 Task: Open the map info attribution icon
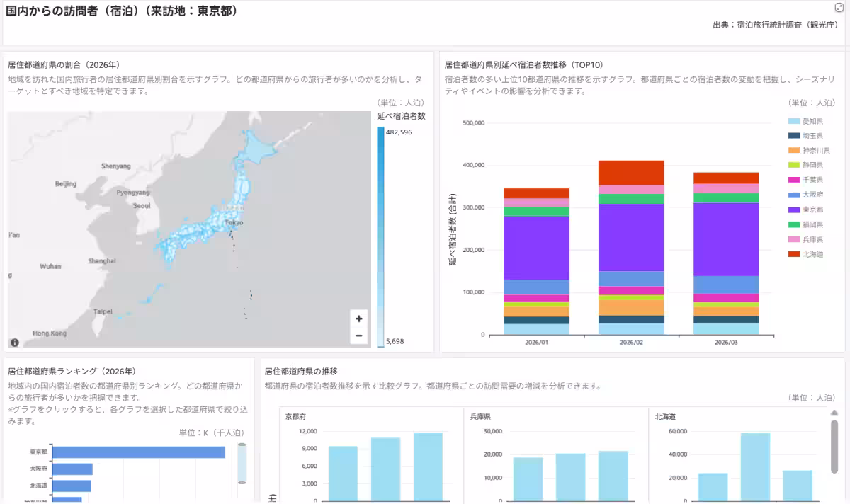14,342
